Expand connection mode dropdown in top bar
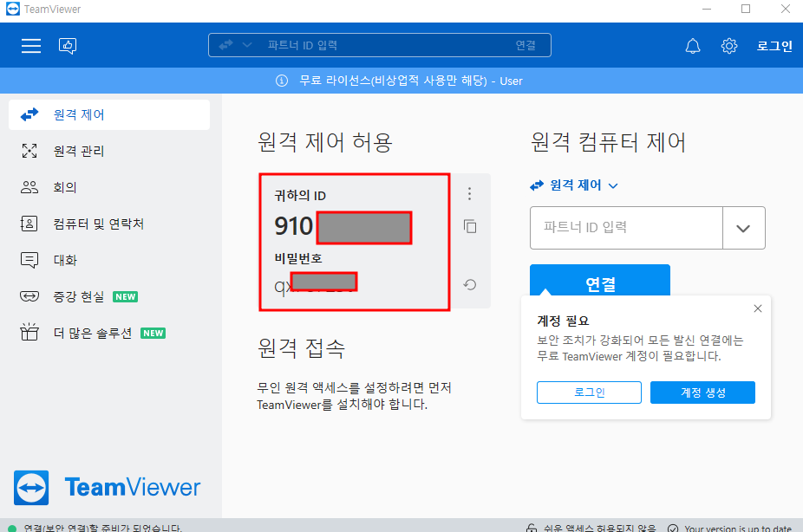Screen dimensions: 803x532 [247, 45]
